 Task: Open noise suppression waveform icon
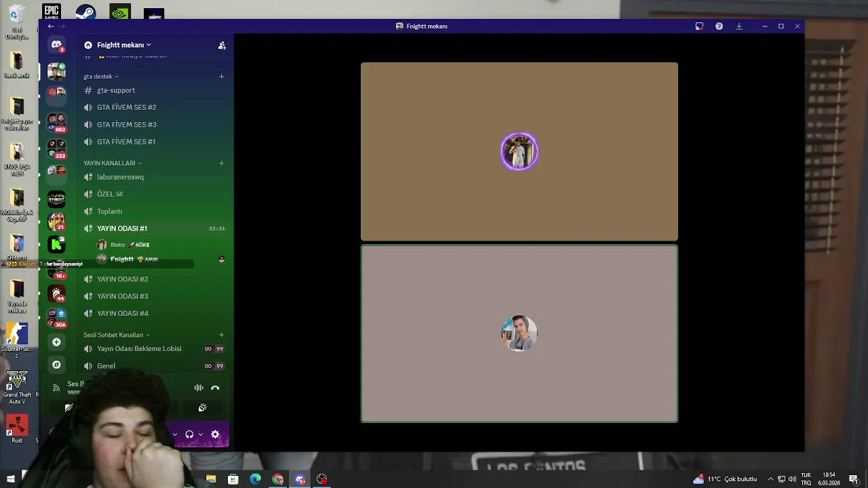(x=199, y=388)
